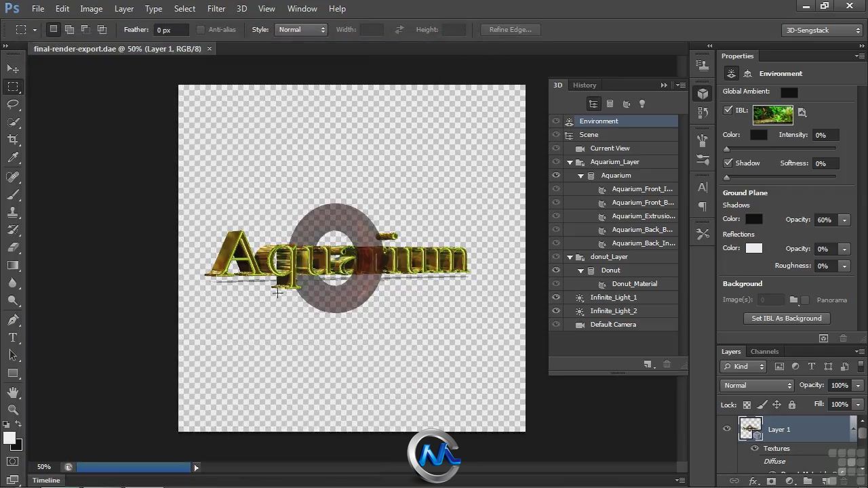Select Donut_Material in 3D panel

coord(614,284)
